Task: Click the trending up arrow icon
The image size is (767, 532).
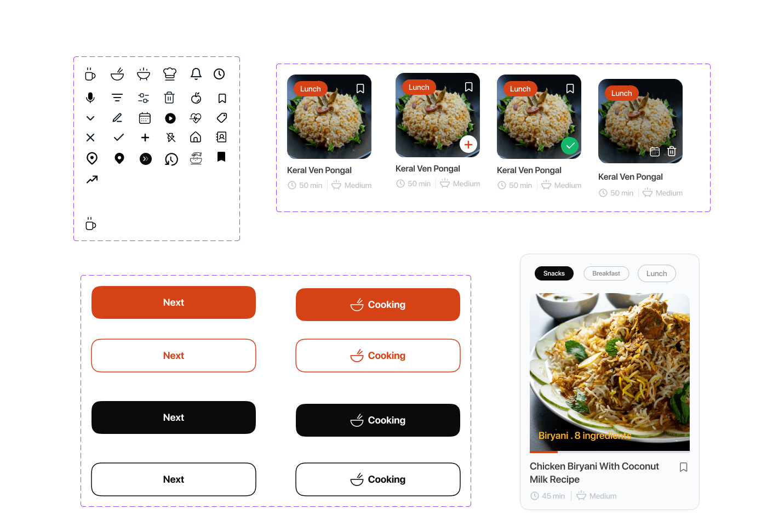Action: tap(92, 179)
